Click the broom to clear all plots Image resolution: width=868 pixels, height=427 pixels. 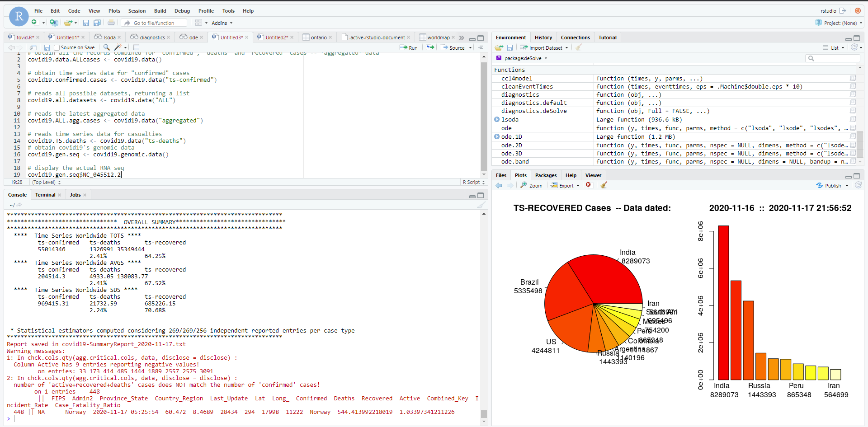[x=604, y=185]
